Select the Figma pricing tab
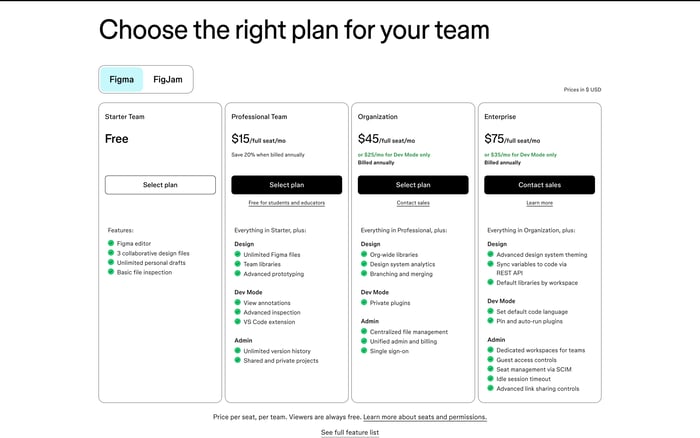 (x=121, y=79)
